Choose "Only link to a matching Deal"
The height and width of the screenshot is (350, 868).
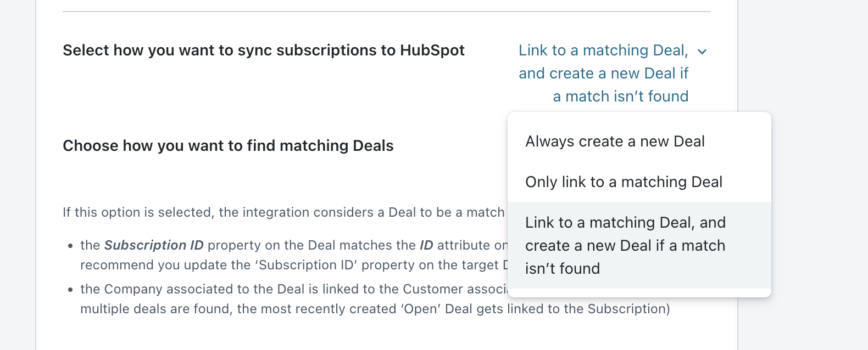(x=624, y=182)
